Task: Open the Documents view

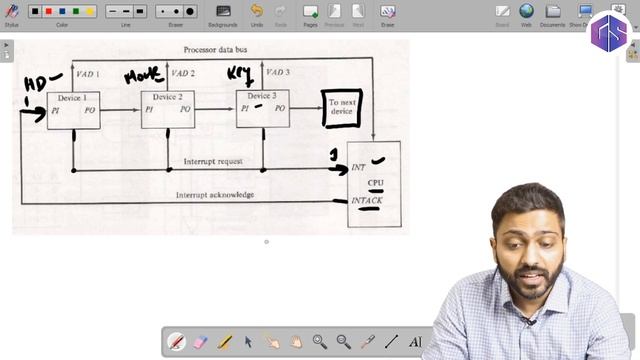Action: pyautogui.click(x=553, y=15)
